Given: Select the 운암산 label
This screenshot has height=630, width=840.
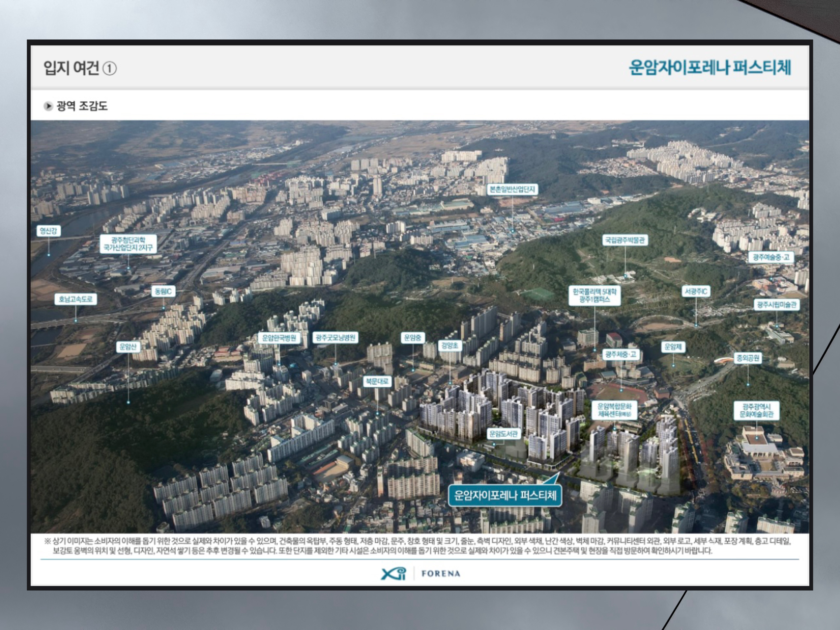Looking at the screenshot, I should [x=128, y=347].
